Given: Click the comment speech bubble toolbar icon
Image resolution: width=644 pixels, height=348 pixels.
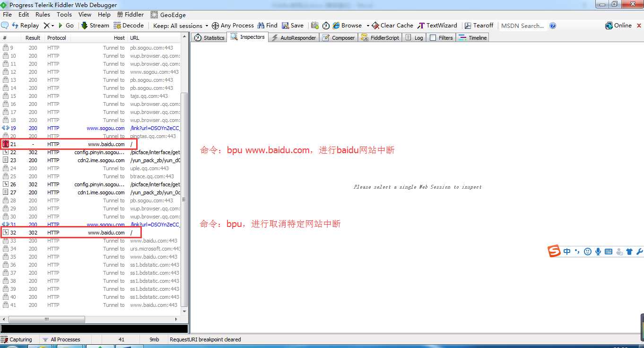Looking at the screenshot, I should (5, 26).
